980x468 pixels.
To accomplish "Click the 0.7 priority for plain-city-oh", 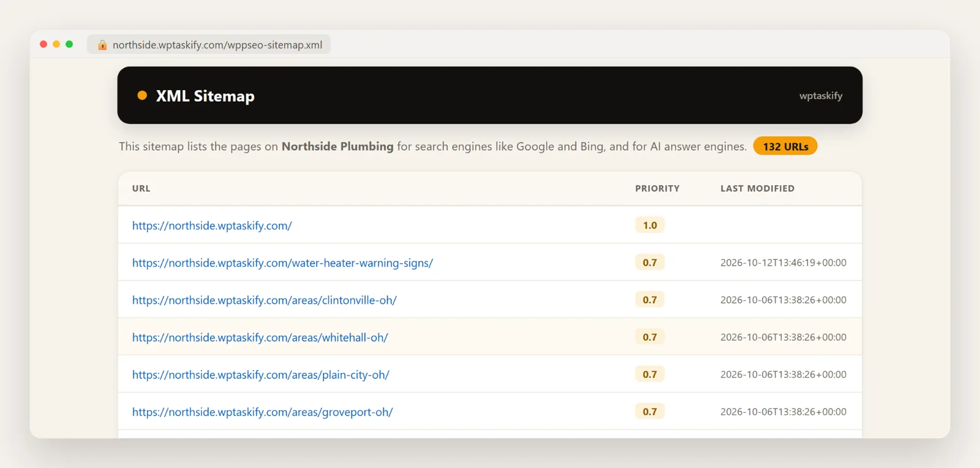I will point(650,374).
